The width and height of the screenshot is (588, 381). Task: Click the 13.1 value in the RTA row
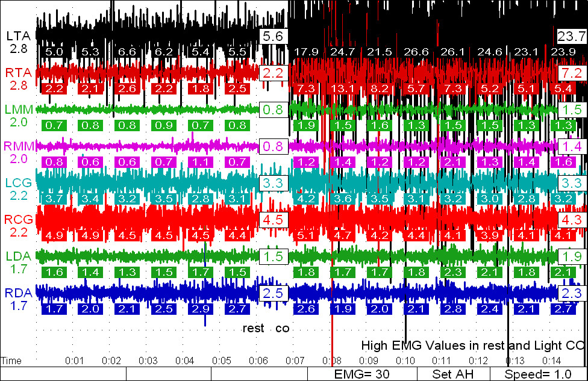(x=343, y=89)
